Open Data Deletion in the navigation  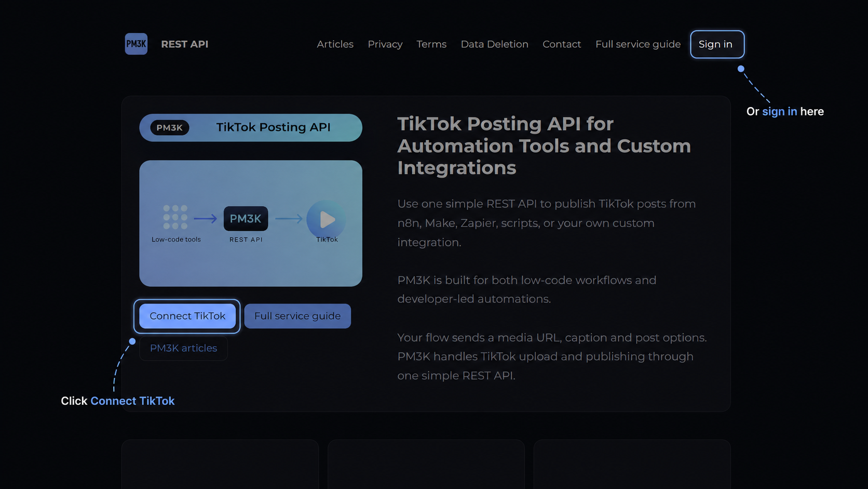494,44
